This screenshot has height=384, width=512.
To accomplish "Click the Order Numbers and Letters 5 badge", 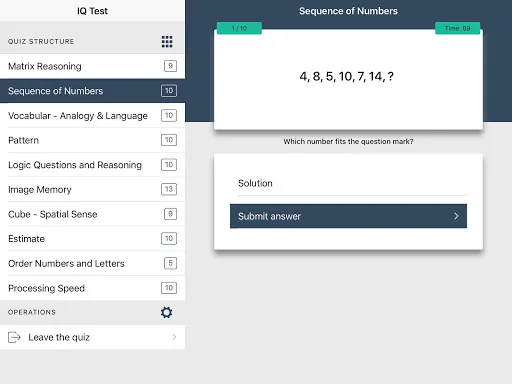I will [170, 263].
